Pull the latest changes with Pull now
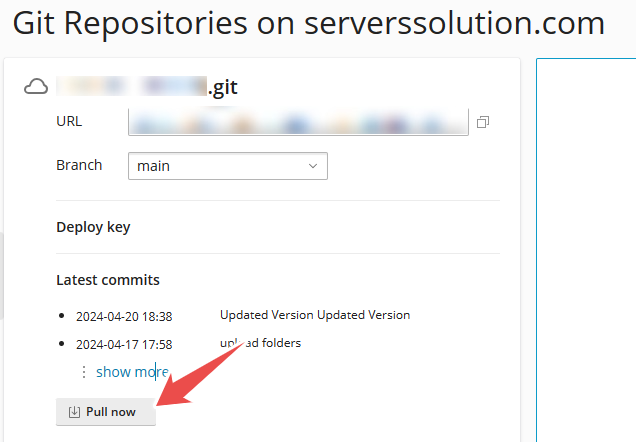Viewport: 636px width, 442px height. [x=106, y=412]
